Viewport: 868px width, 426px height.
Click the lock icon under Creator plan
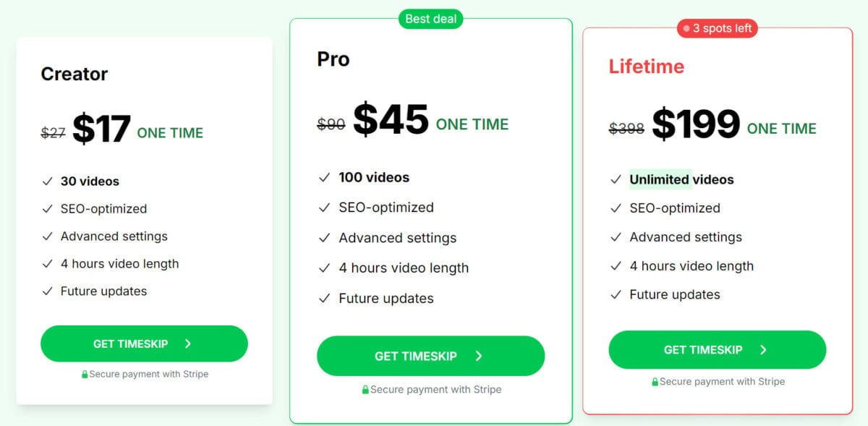click(x=85, y=375)
